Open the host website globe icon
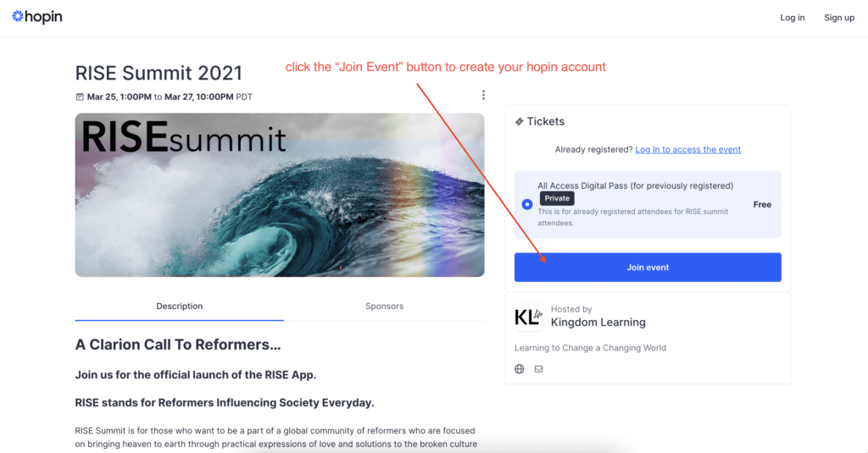The image size is (868, 453). point(520,369)
